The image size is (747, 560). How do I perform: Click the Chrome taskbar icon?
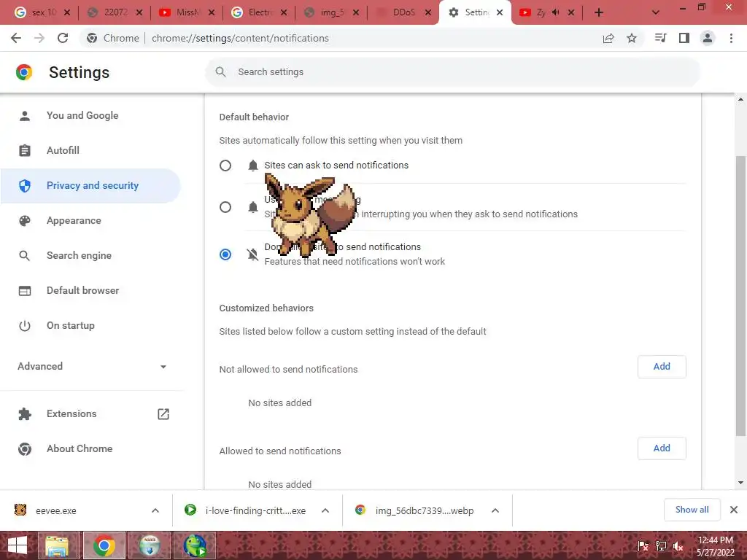[x=104, y=545]
